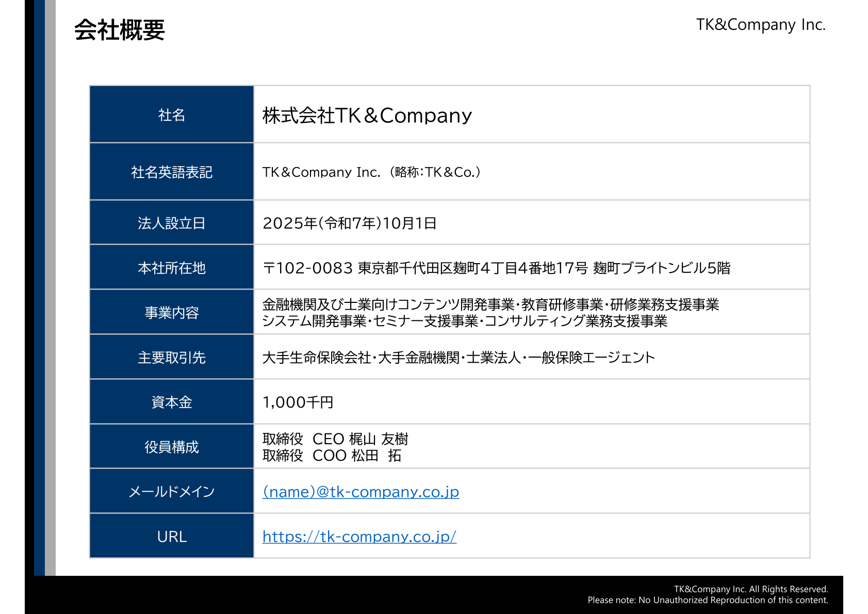Click the text with the abbreviation TK&Co.
Screen dimensions: 868x614
pos(371,172)
